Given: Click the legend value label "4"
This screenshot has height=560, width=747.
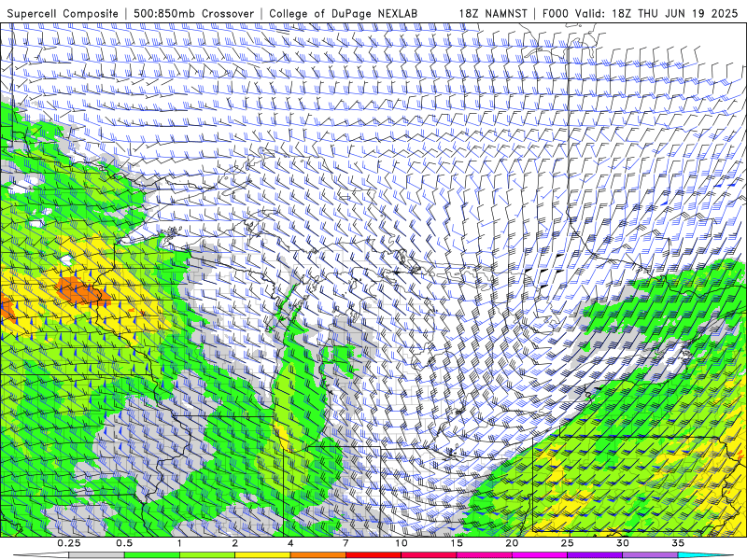Looking at the screenshot, I should pos(290,543).
